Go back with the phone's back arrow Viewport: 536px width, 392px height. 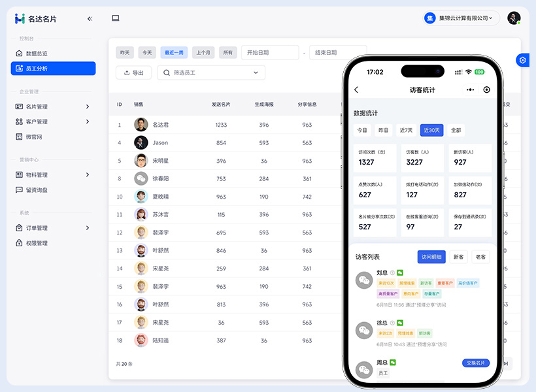[356, 90]
